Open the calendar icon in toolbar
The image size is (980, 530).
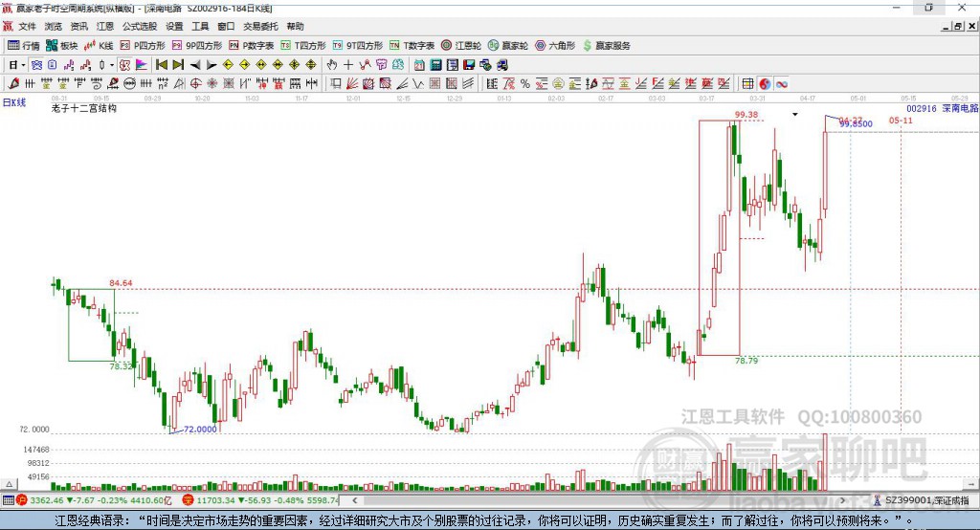[419, 65]
